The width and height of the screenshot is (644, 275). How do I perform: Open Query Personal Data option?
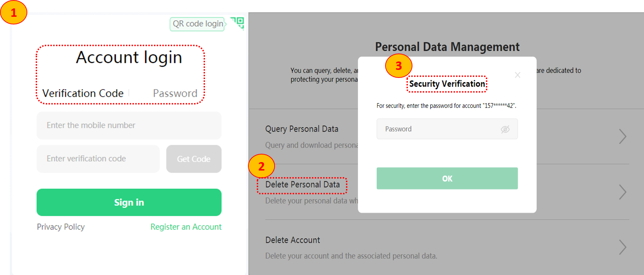pyautogui.click(x=302, y=129)
